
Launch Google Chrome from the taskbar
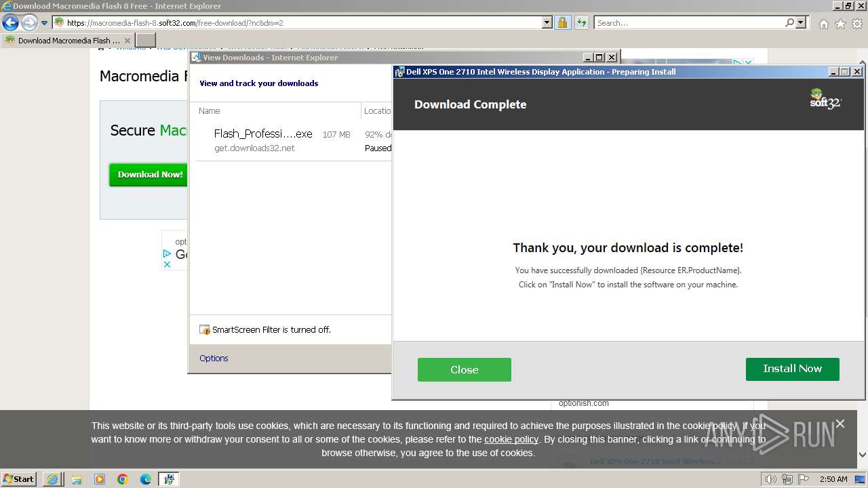[x=123, y=479]
